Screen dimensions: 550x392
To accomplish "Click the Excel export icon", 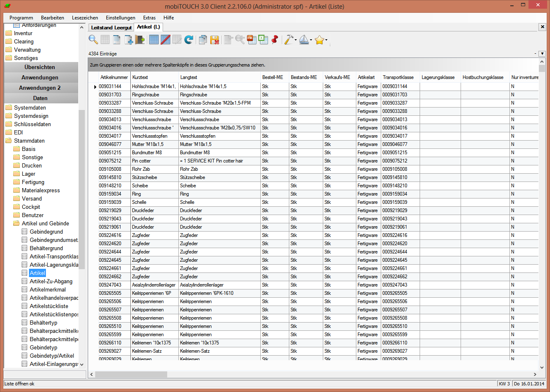I will [263, 40].
